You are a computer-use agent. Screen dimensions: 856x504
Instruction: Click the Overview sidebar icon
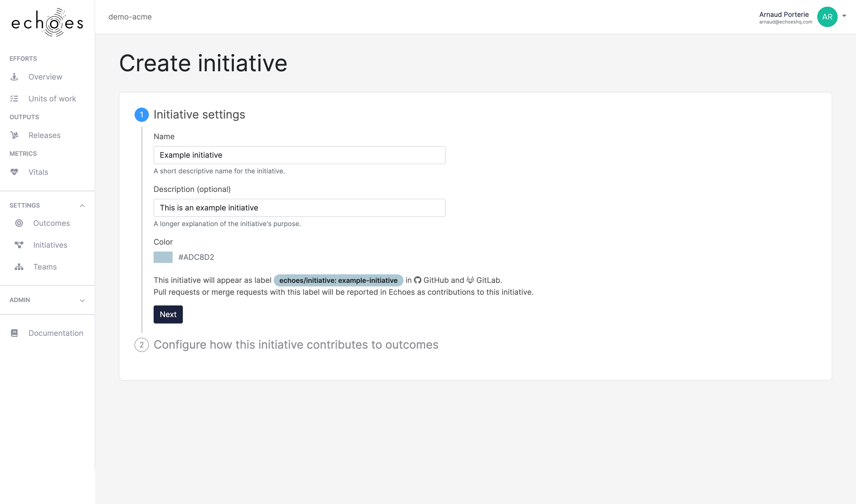[14, 77]
